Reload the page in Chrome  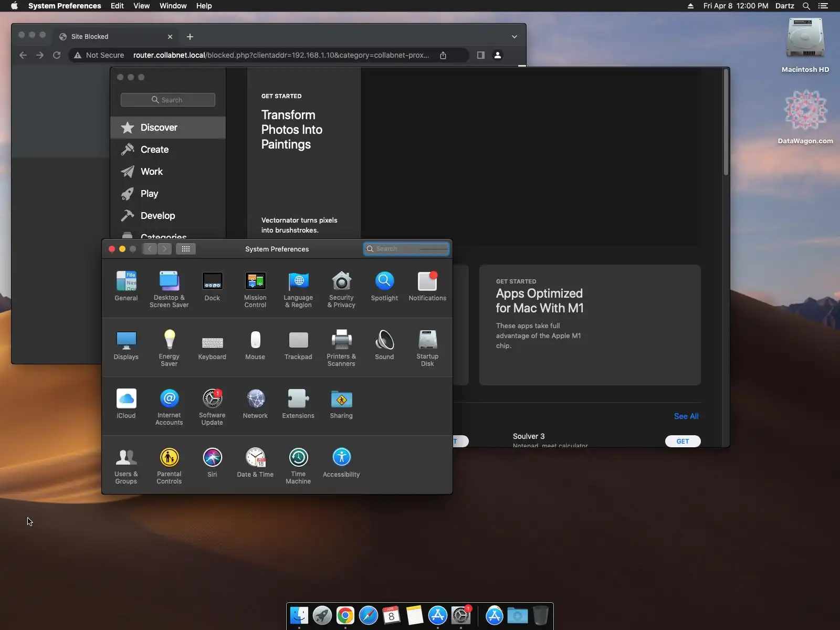click(57, 55)
